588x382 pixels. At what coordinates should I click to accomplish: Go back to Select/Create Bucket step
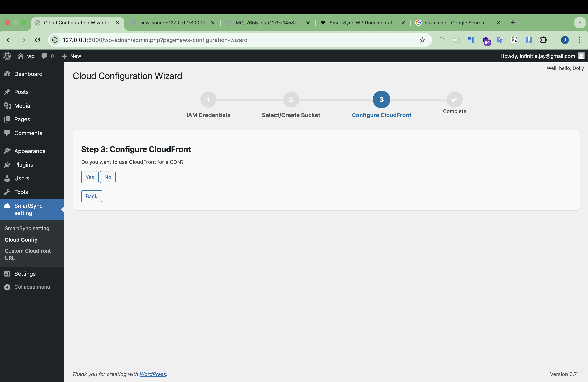coord(91,196)
